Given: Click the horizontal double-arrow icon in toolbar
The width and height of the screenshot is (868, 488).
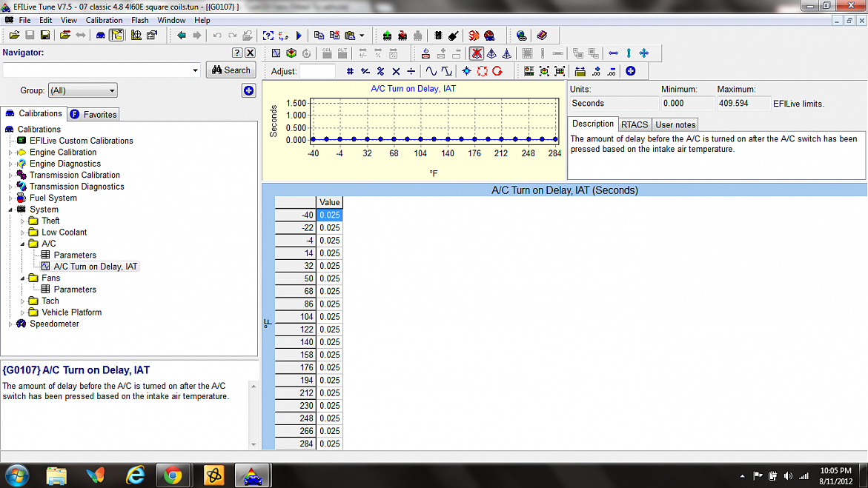Looking at the screenshot, I should [x=613, y=53].
